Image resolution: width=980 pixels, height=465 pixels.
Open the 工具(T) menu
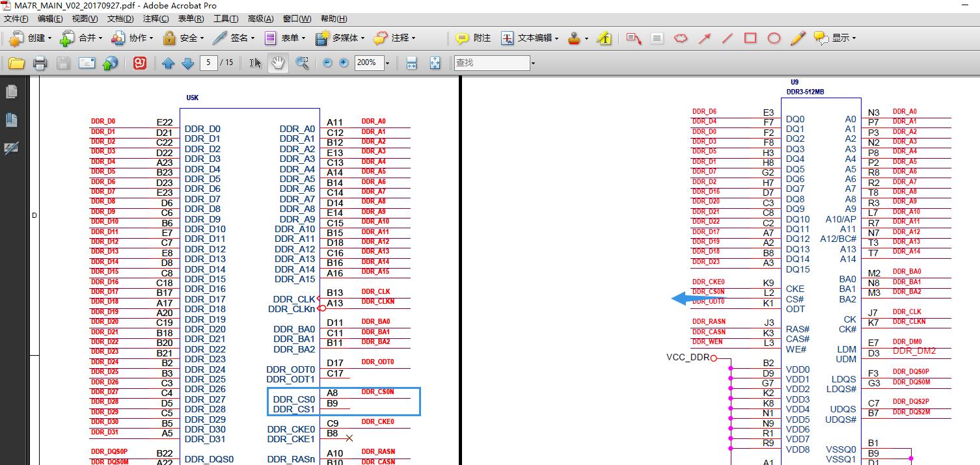click(226, 19)
